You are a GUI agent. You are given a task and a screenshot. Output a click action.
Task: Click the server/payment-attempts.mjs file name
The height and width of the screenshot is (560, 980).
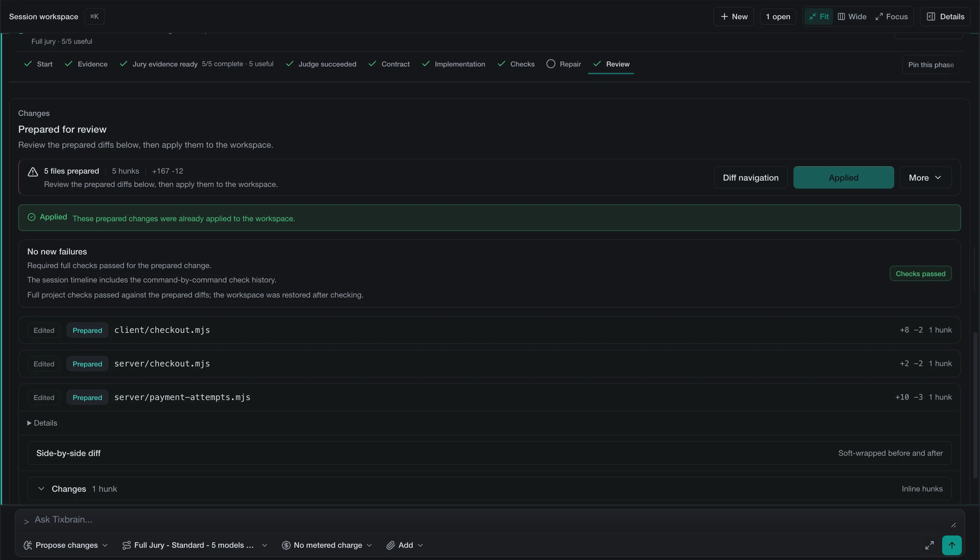[x=182, y=397]
